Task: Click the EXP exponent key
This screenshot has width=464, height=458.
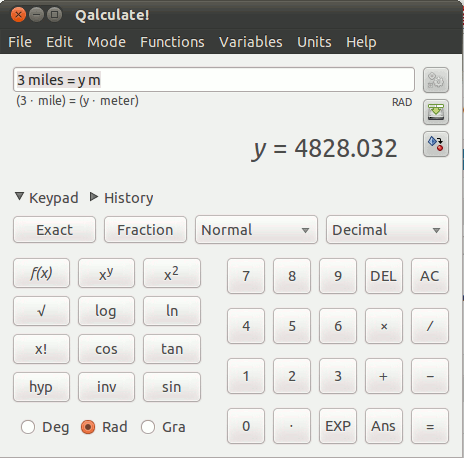Action: point(338,426)
